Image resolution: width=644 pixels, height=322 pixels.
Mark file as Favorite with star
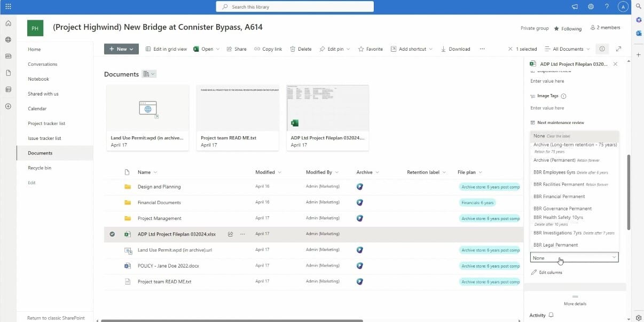tap(370, 49)
